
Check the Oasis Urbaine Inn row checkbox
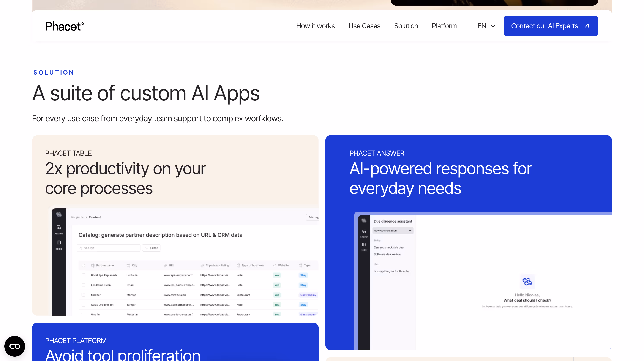[83, 304]
